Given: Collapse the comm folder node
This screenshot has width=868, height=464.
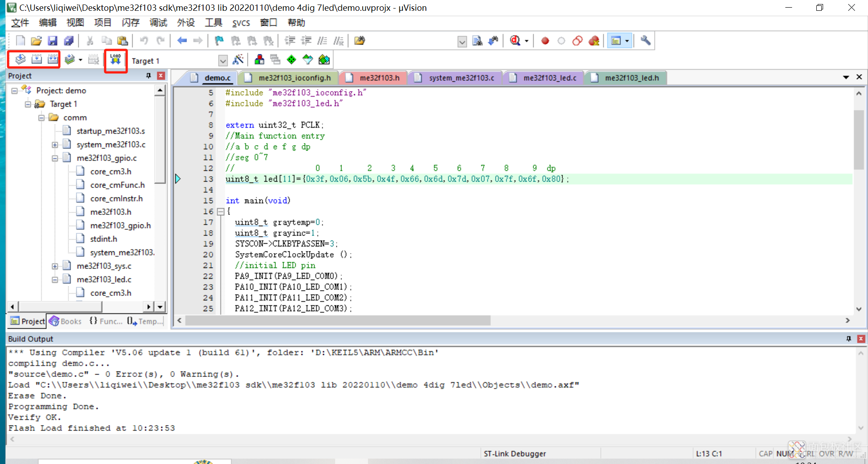Looking at the screenshot, I should tap(41, 117).
